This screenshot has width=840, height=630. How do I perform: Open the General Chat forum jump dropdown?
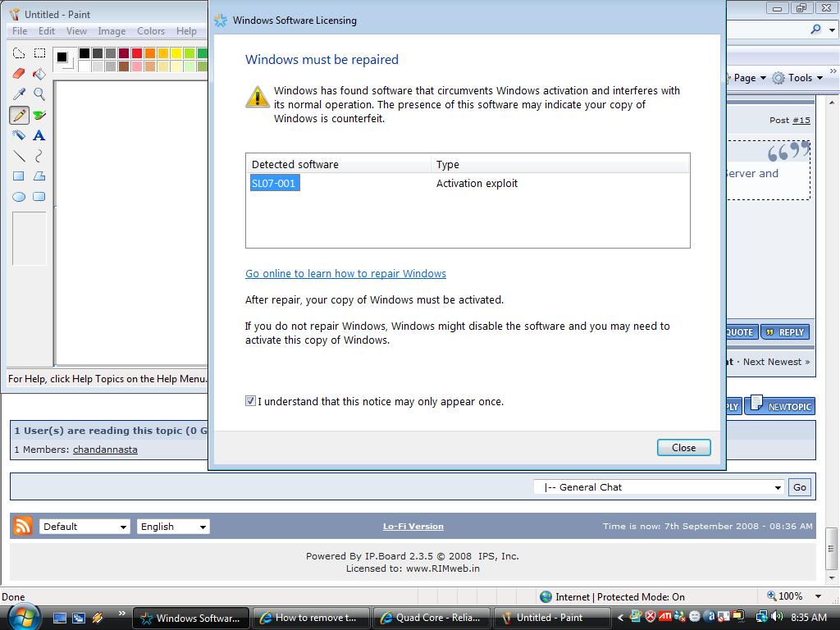(659, 487)
